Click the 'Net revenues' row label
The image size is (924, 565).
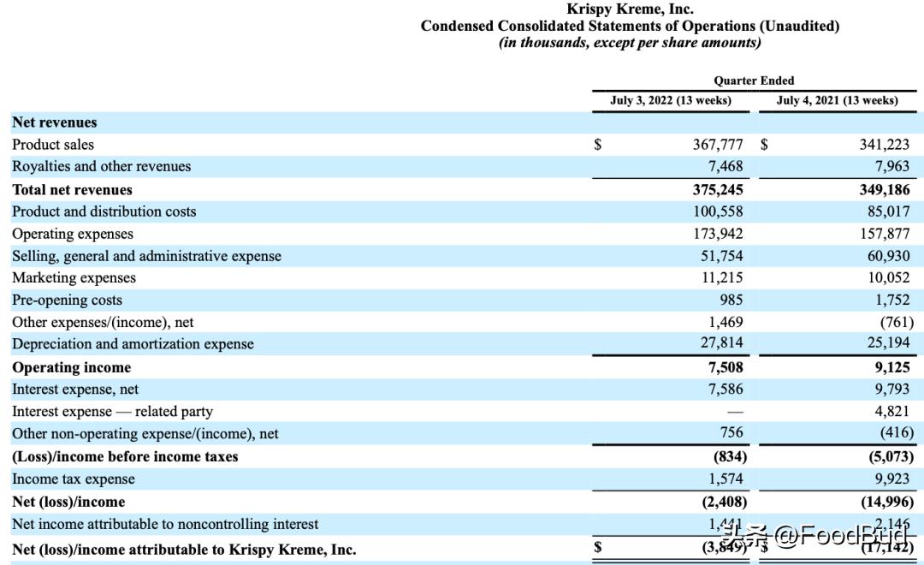tap(54, 122)
